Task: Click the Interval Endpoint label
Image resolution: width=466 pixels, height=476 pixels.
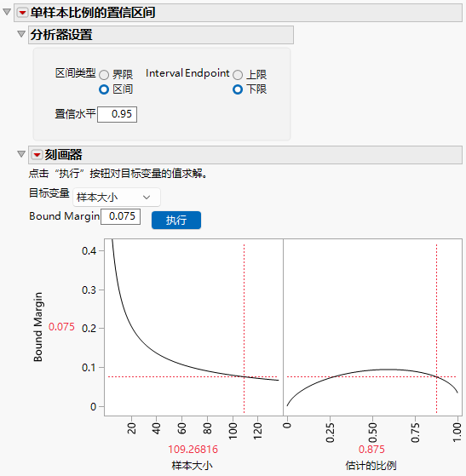Action: (x=187, y=73)
